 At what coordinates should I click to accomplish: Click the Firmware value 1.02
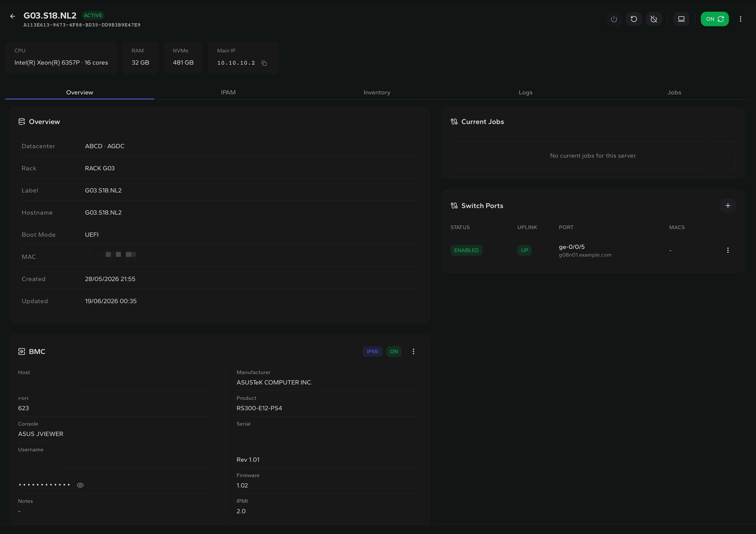[x=242, y=485]
